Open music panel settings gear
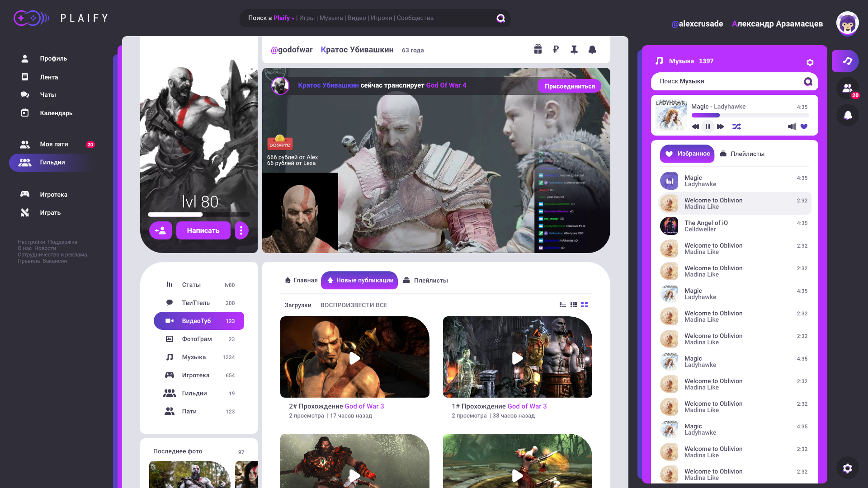Viewport: 868px width, 488px height. (810, 62)
